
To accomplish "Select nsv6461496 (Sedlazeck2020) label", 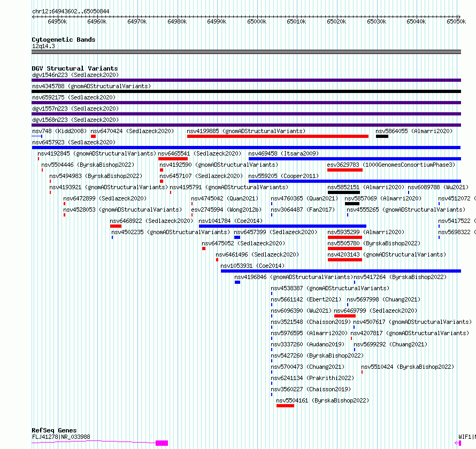I will [257, 254].
